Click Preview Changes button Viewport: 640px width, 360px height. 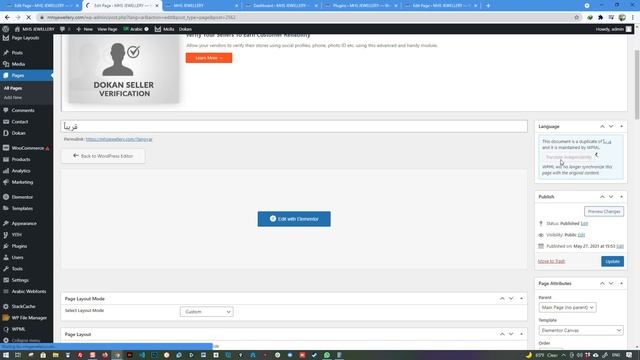604,211
